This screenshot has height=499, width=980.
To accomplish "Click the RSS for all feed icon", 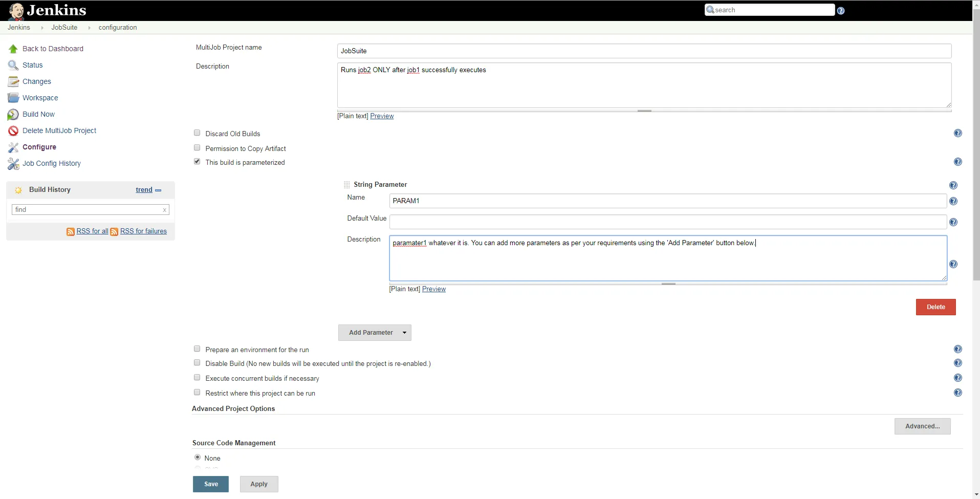I will [x=71, y=232].
